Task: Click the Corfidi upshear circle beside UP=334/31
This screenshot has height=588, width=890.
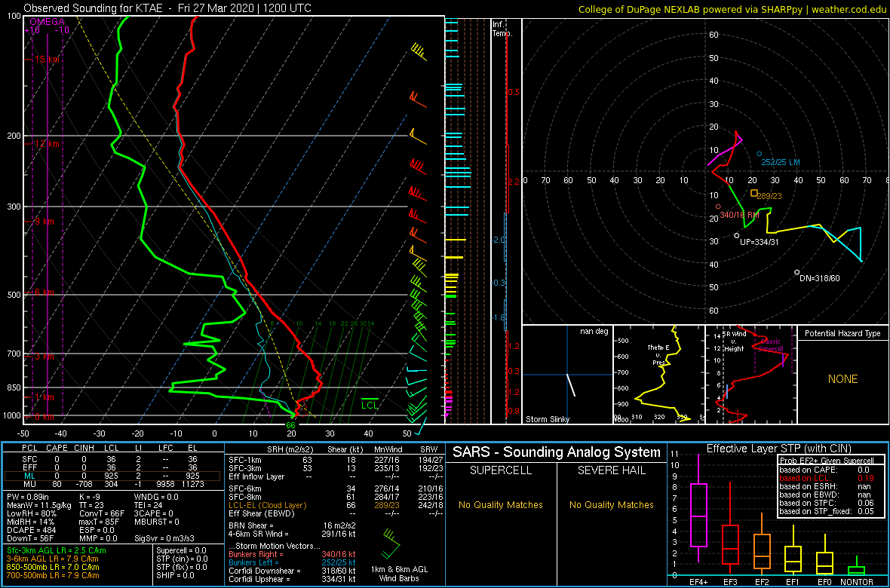Action: (737, 235)
